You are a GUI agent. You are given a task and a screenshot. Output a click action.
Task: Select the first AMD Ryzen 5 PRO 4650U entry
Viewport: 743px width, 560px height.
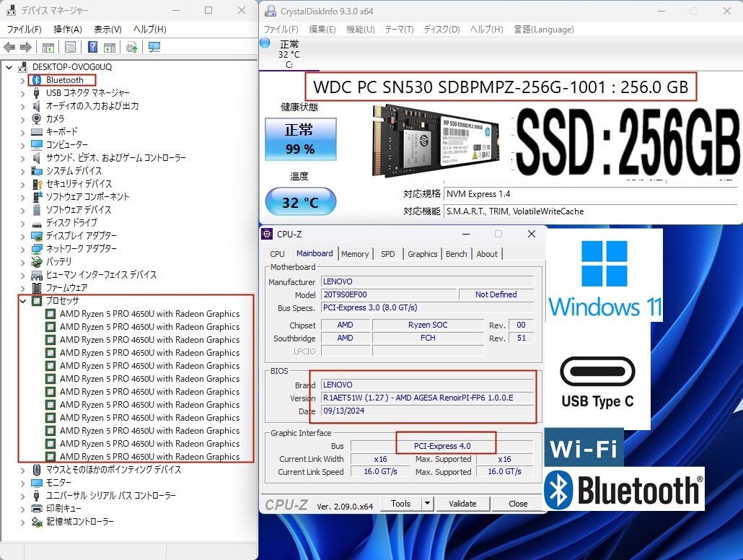(149, 314)
